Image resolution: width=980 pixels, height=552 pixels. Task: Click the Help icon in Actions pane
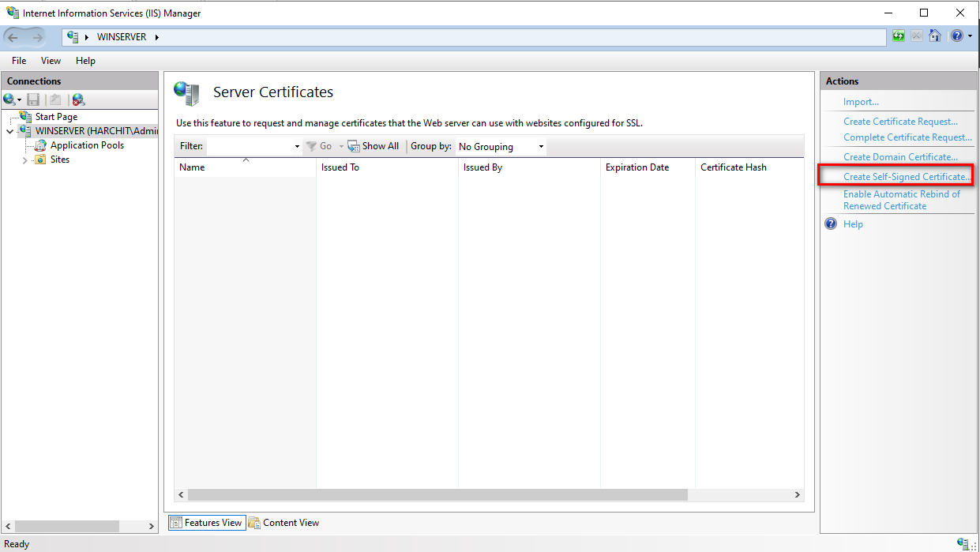831,224
